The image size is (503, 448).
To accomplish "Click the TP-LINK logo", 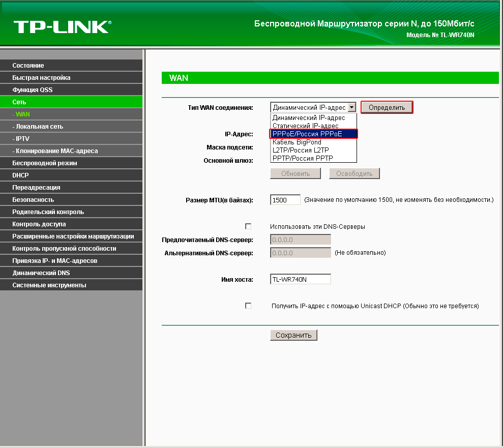I will pos(62,27).
